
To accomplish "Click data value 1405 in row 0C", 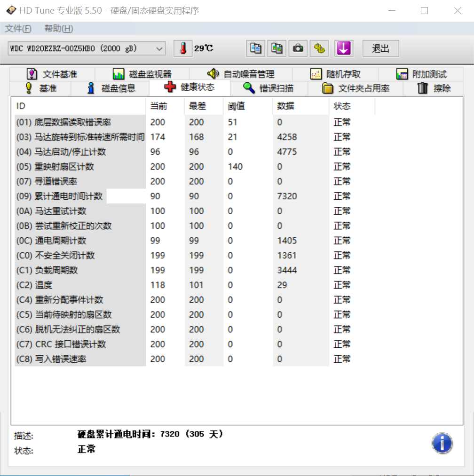I will pos(287,241).
